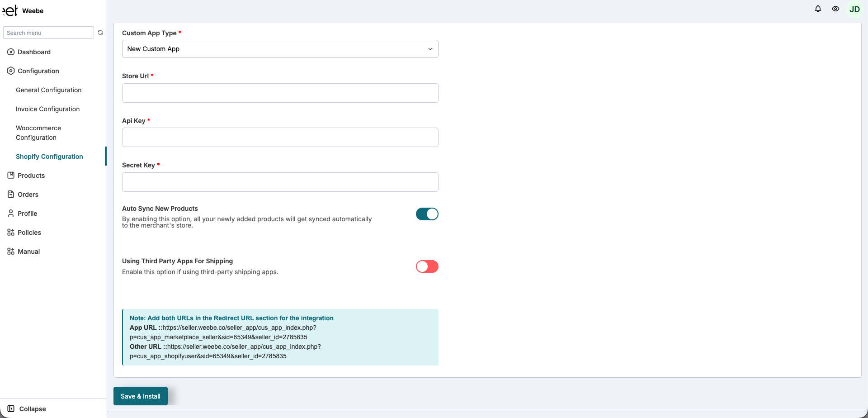868x418 pixels.
Task: Click the Orders icon
Action: coord(11,195)
